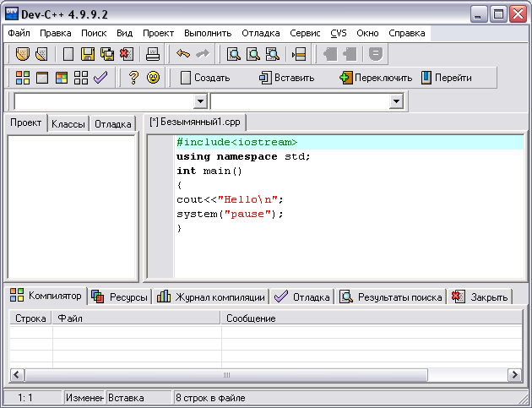This screenshot has width=532, height=408.
Task: Open the Правка menu
Action: point(55,33)
